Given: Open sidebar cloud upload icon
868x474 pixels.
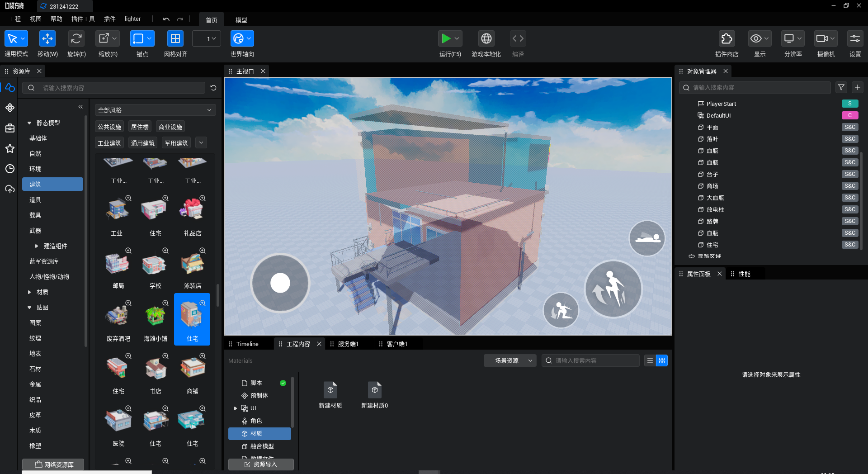Looking at the screenshot, I should 10,189.
